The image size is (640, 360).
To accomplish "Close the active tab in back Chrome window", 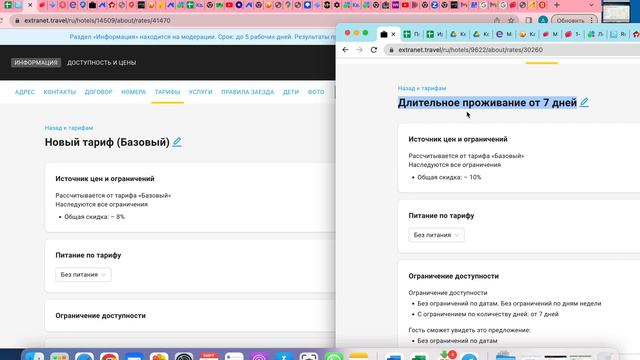I will pos(30,5).
